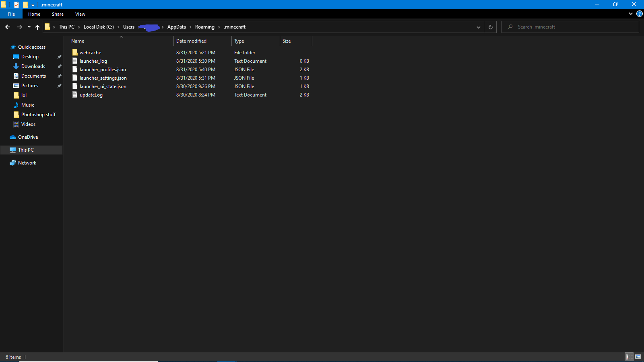The height and width of the screenshot is (362, 644).
Task: Click the Up directory arrow
Action: point(37,27)
